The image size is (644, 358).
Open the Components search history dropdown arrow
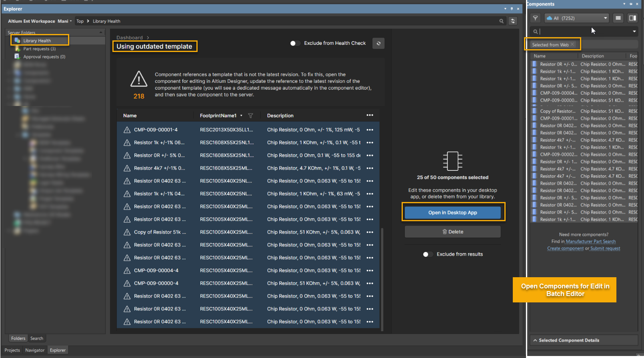click(634, 31)
